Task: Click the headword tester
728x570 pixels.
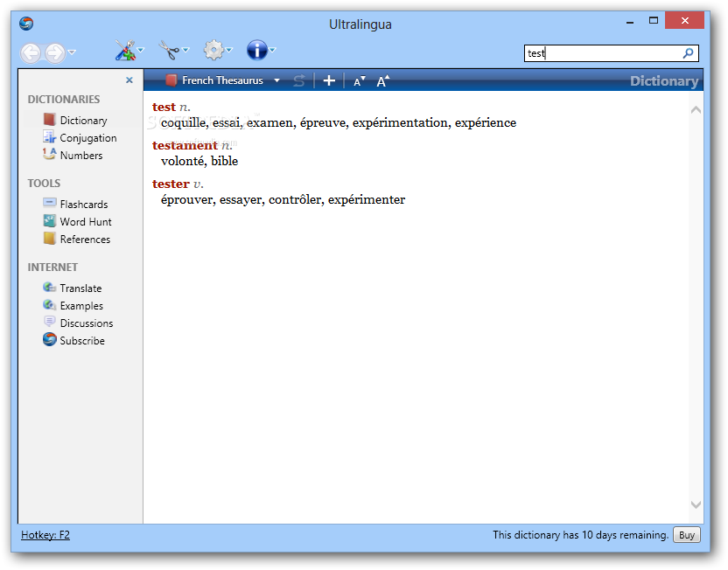Action: (x=171, y=184)
